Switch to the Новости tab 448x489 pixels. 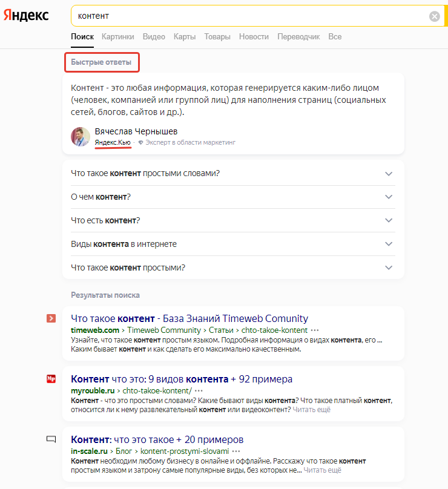coord(254,37)
